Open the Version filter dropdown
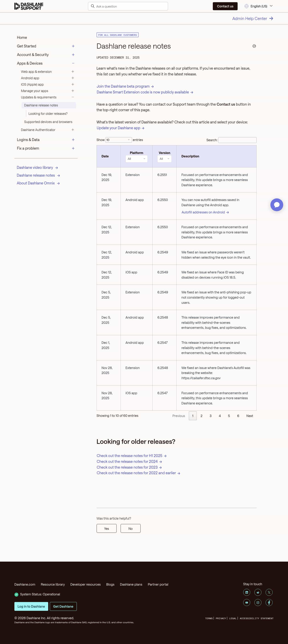Screen dimensions: 288x644 [x=164, y=159]
